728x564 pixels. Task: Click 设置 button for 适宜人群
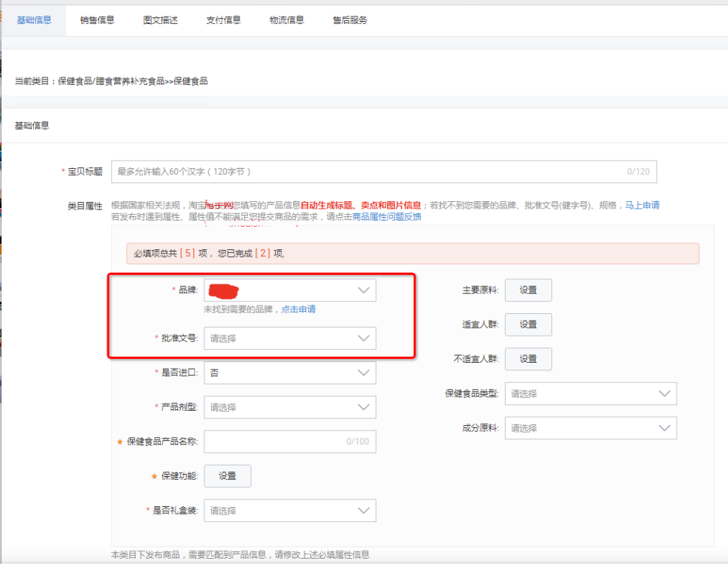click(x=527, y=324)
